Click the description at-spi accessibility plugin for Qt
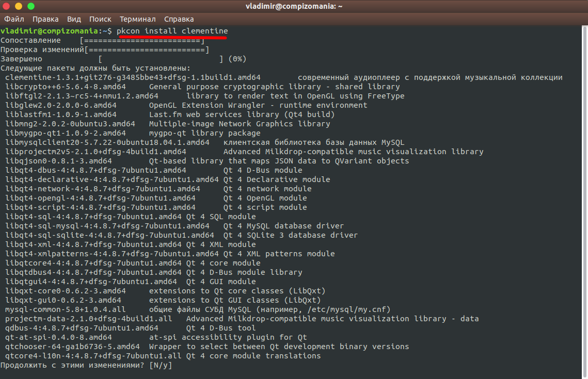This screenshot has width=588, height=379. pos(228,337)
